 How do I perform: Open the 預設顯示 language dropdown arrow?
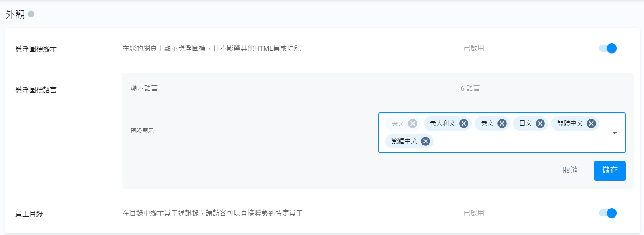click(615, 133)
